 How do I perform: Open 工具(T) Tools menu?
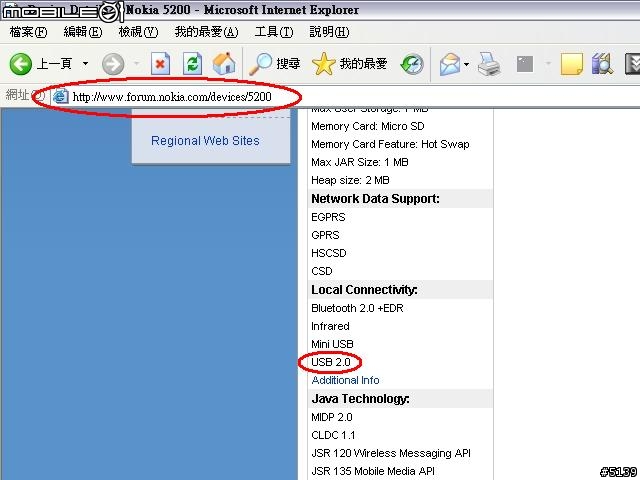pos(274,32)
